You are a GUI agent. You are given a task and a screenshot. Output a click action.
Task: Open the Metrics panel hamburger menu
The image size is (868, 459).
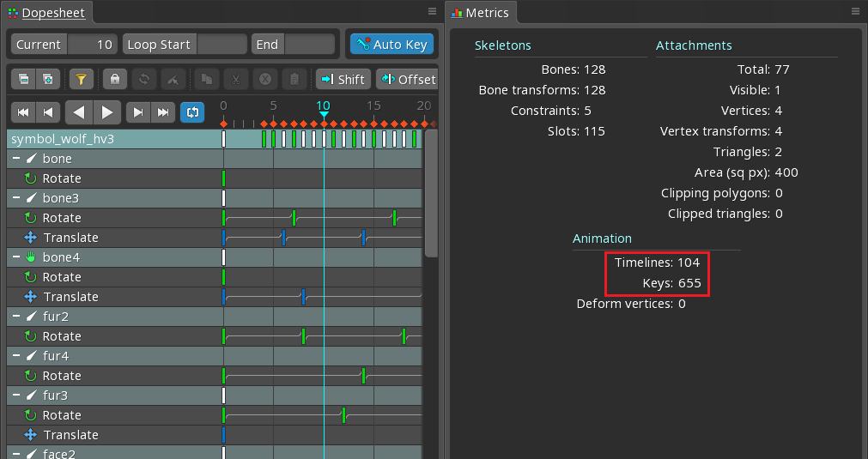click(855, 12)
